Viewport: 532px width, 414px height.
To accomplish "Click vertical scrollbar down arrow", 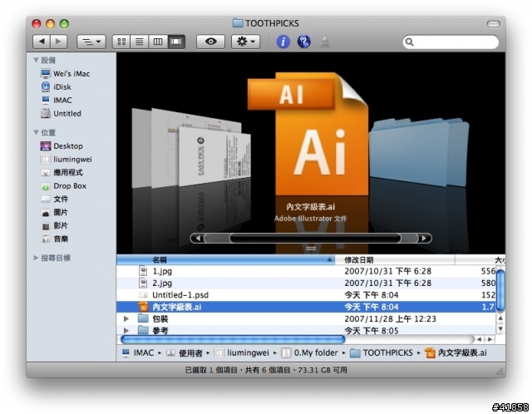I will click(500, 328).
